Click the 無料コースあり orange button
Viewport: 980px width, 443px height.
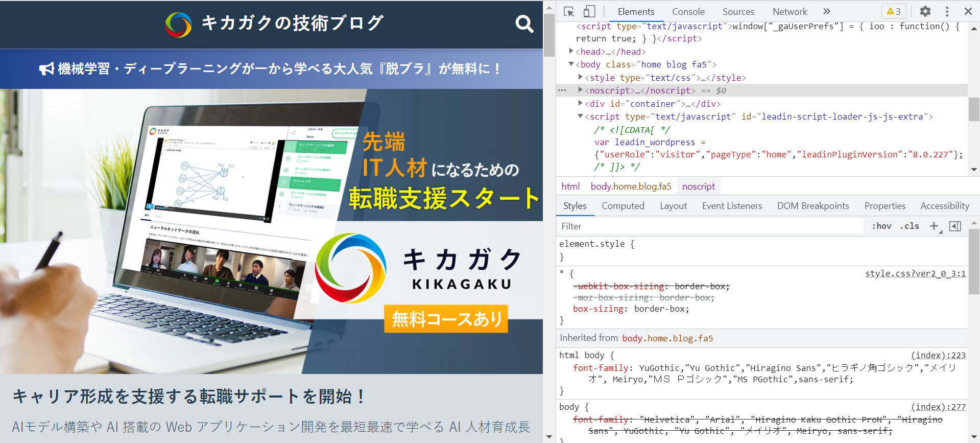(x=446, y=319)
